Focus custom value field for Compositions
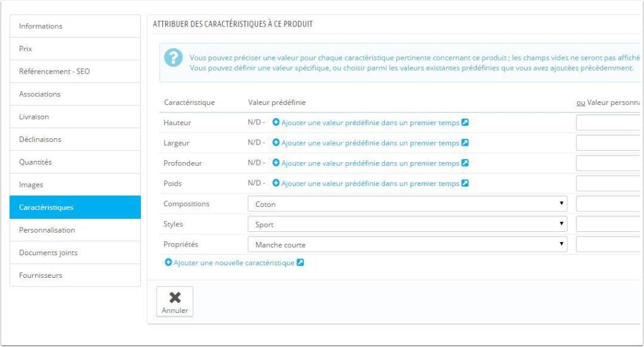The height and width of the screenshot is (347, 644). 609,204
